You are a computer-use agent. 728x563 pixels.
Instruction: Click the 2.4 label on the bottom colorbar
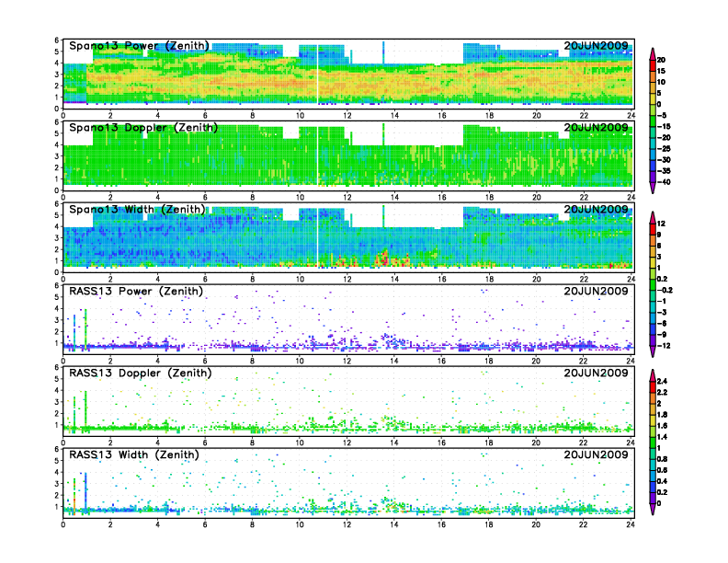pyautogui.click(x=663, y=382)
